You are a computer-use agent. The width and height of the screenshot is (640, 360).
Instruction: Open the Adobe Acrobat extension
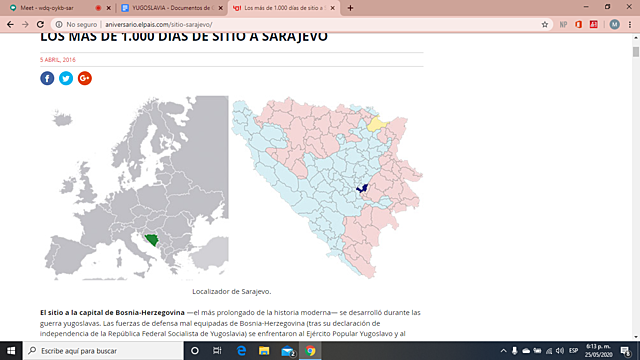[593, 24]
